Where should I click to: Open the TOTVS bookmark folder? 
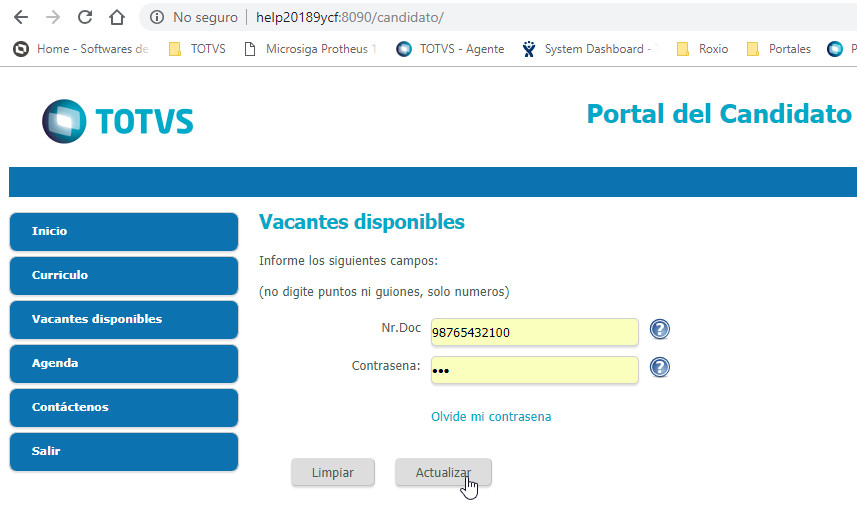(197, 49)
